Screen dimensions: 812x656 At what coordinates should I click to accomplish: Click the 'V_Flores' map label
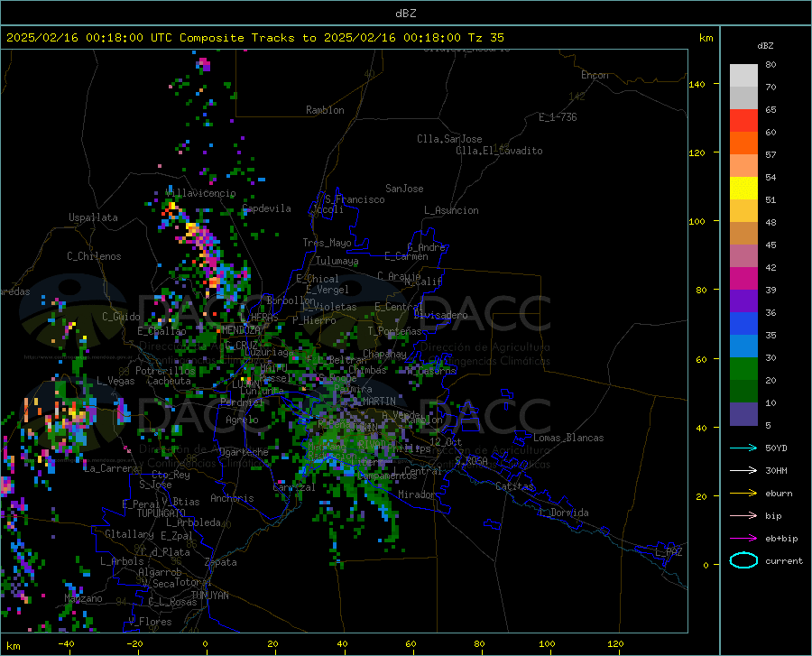[x=150, y=622]
